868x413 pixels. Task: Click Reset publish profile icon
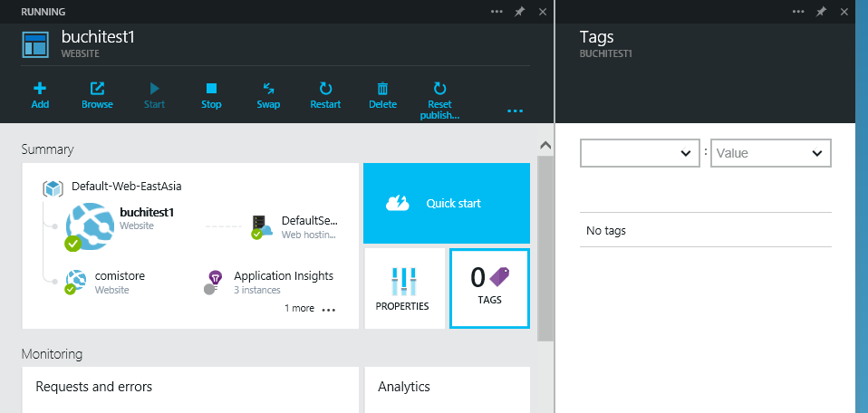pos(439,89)
